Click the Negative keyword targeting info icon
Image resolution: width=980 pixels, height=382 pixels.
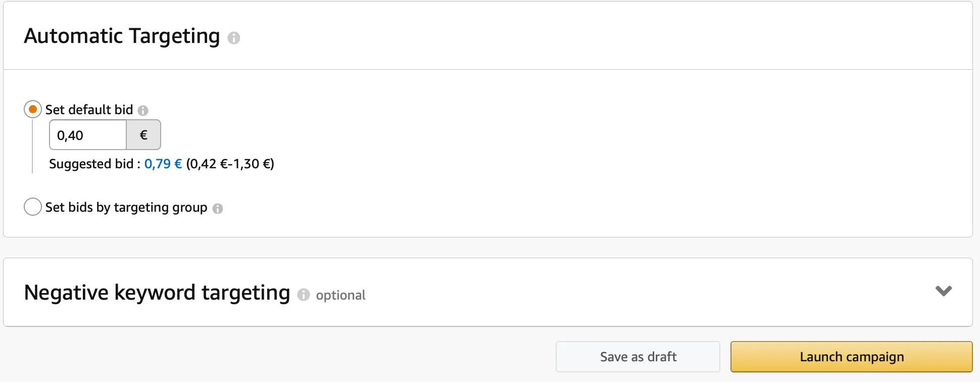303,295
